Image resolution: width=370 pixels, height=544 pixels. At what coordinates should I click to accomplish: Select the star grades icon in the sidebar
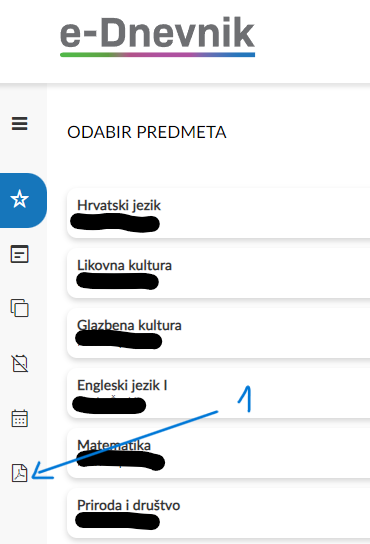21,200
